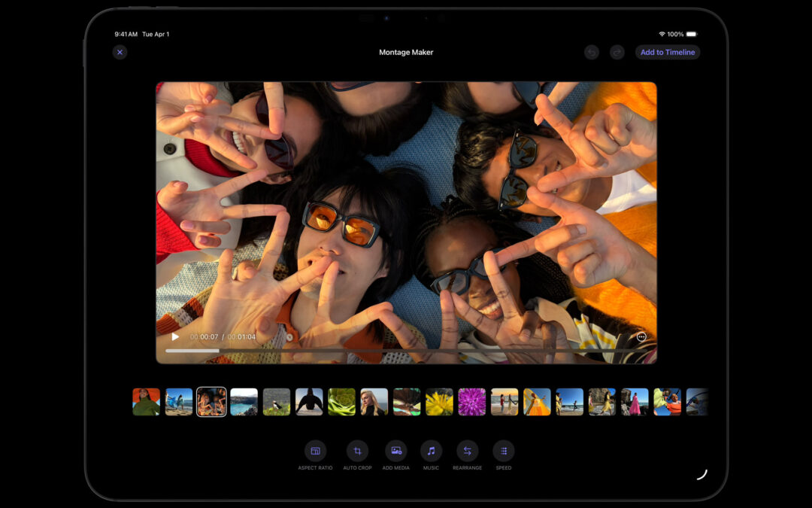Select the purple flower thumbnail in the filmstrip
This screenshot has height=508, width=812.
pos(472,401)
